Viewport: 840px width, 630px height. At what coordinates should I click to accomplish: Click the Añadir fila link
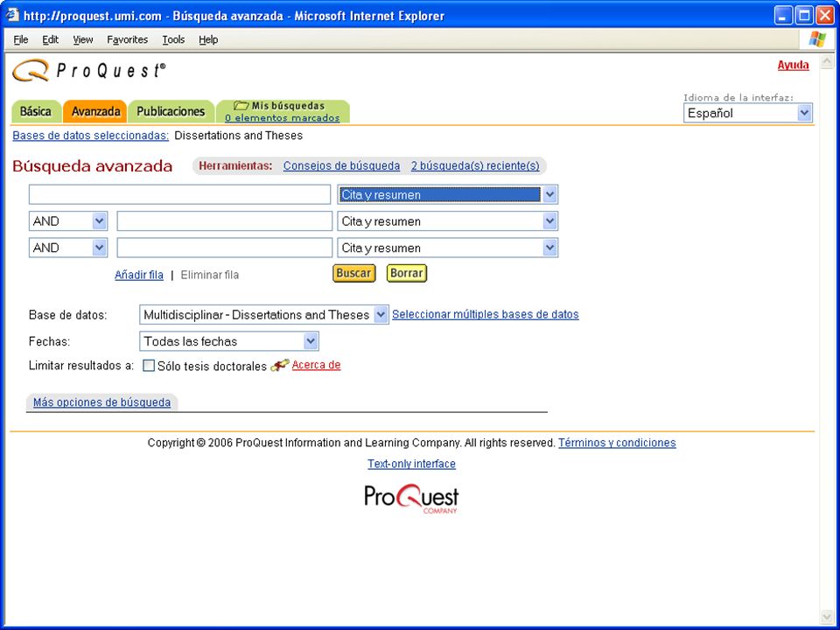tap(139, 275)
